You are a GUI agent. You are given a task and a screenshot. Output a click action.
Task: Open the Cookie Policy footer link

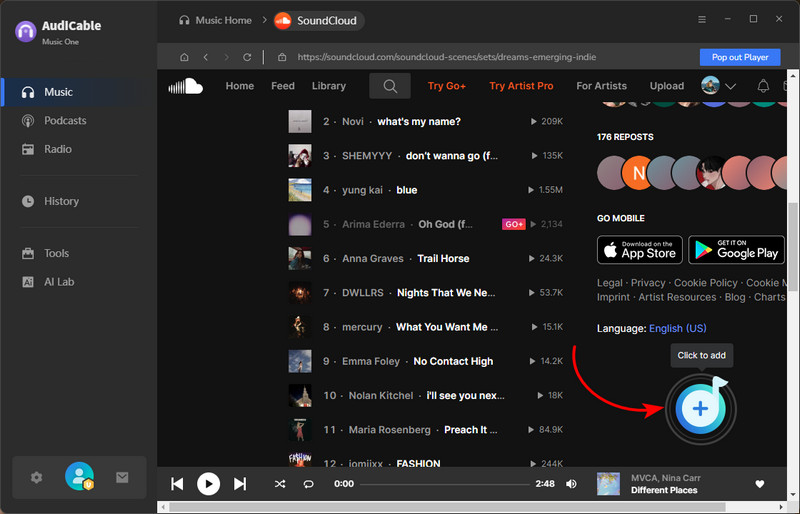706,283
